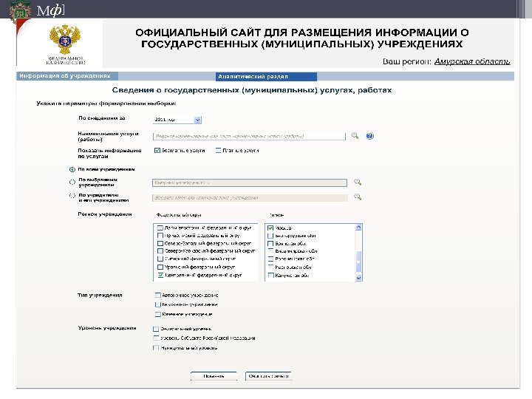This screenshot has height=399, width=532.
Task: Check Северо-Кавказский федеральный округ
Action: [x=160, y=251]
